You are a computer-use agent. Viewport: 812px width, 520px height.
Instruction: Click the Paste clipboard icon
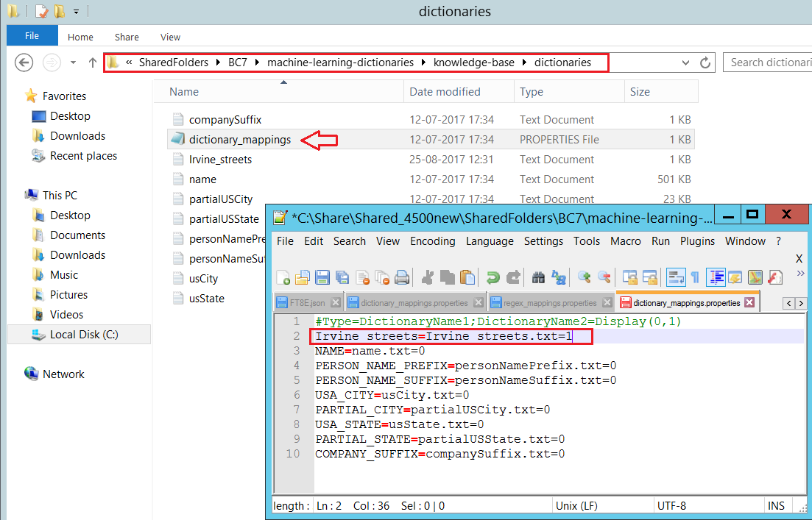(x=467, y=278)
